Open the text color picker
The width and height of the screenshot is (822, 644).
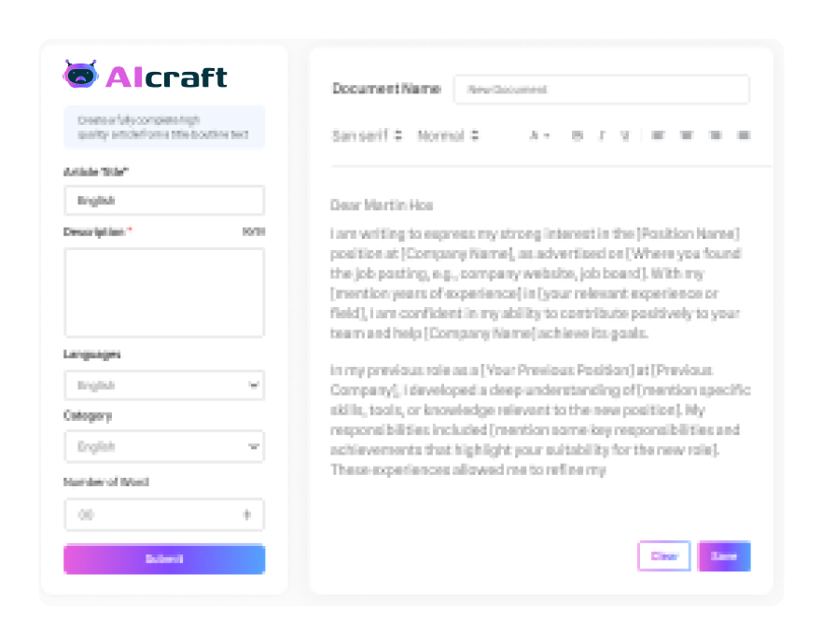tap(539, 136)
